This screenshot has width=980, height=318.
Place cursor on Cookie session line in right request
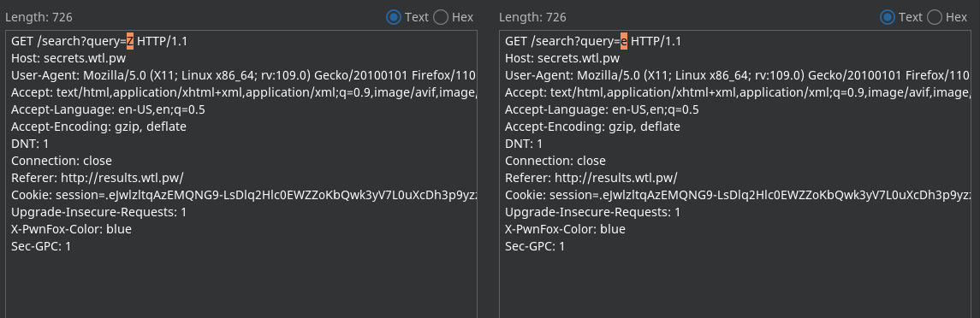738,195
